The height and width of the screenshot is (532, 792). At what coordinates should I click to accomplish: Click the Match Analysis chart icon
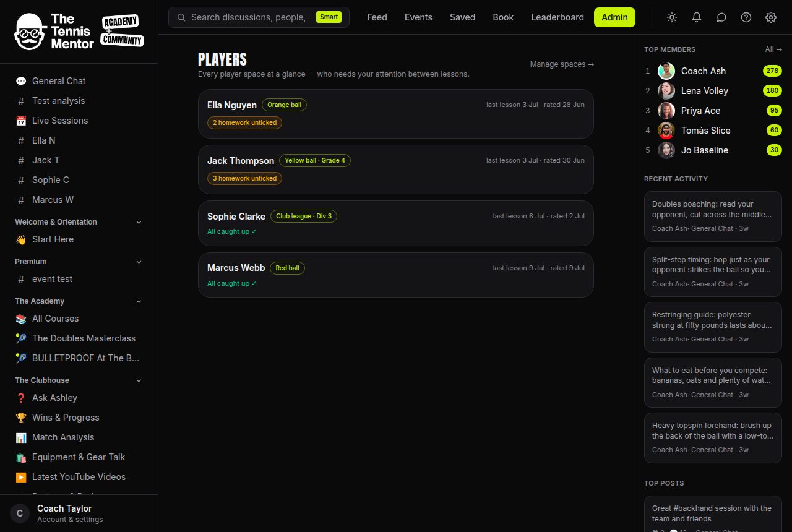tap(21, 437)
